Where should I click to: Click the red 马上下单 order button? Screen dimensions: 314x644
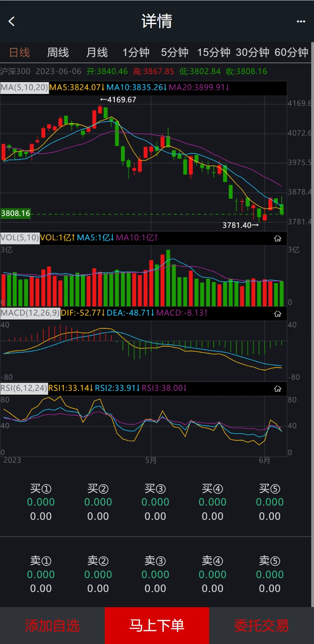(157, 625)
